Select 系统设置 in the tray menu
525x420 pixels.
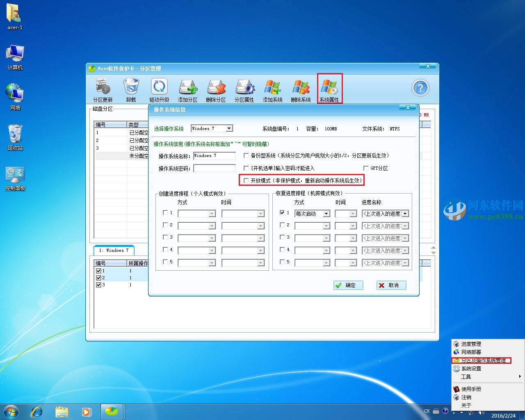471,369
